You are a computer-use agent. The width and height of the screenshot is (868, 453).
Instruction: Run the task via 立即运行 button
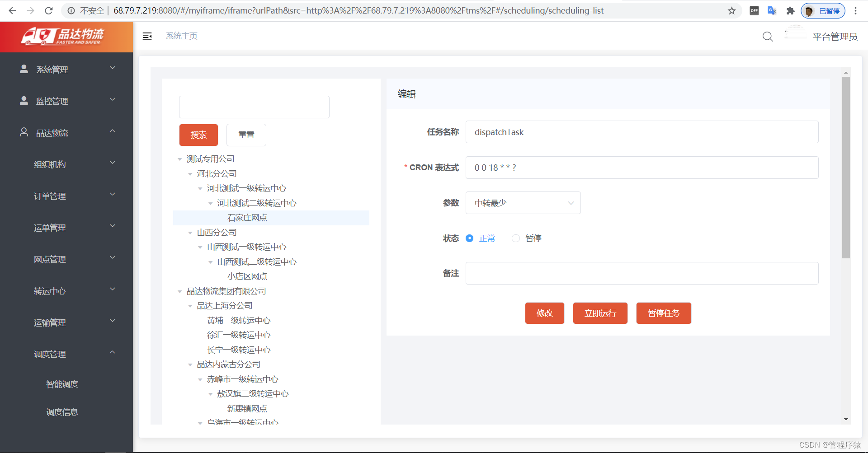point(600,313)
